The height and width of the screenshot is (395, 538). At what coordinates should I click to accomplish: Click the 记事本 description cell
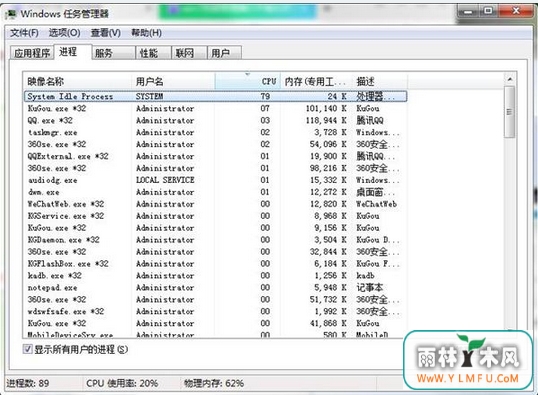(x=370, y=288)
